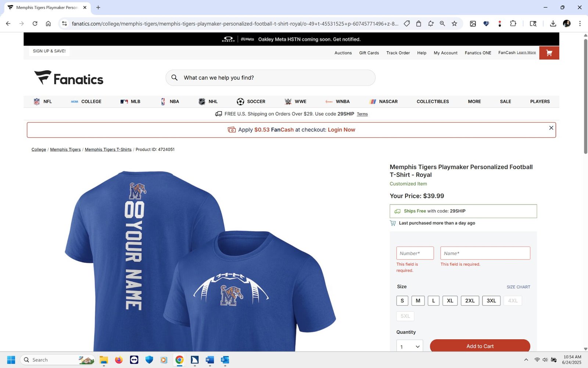The width and height of the screenshot is (588, 368).
Task: Open Chrome downloads icon
Action: click(553, 24)
